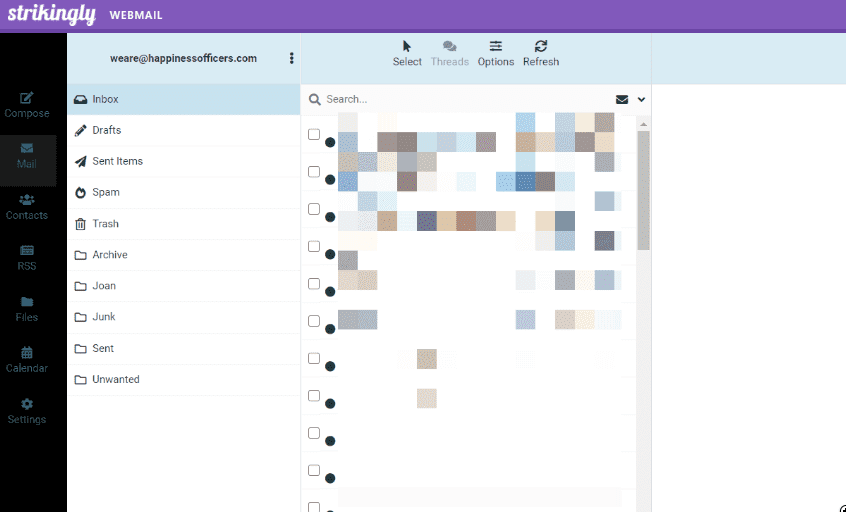Viewport: 846px width, 512px height.
Task: Check the first message checkbox
Action: click(x=314, y=134)
